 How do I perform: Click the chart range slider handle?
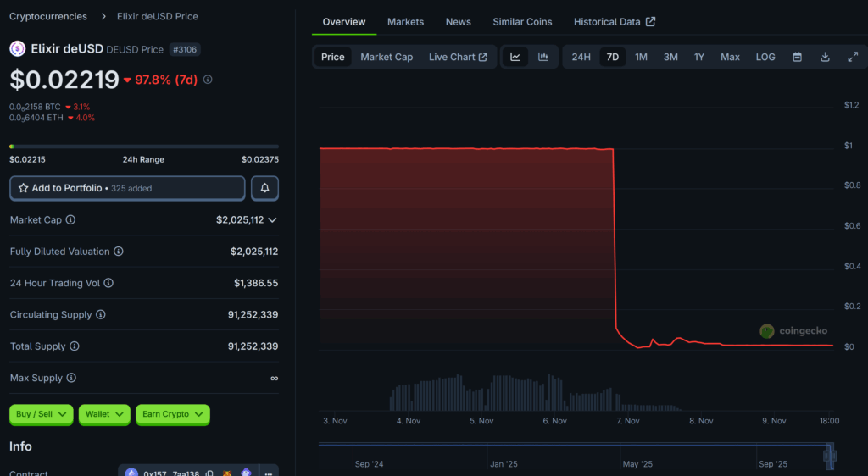[829, 457]
